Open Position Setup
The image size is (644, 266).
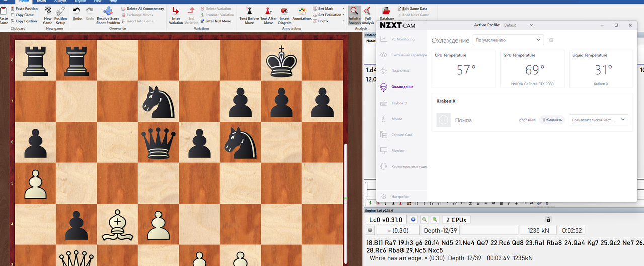tap(61, 15)
